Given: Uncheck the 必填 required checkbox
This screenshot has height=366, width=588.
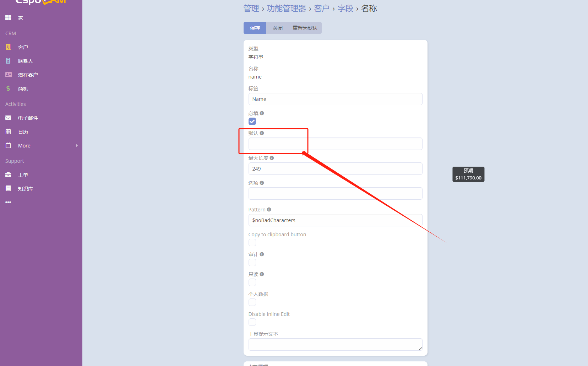Looking at the screenshot, I should point(252,121).
